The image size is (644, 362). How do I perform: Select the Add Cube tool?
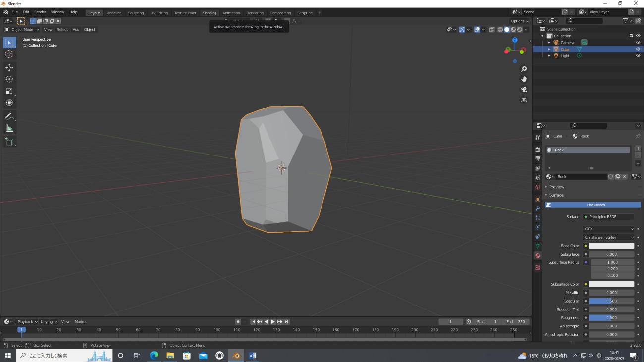pyautogui.click(x=9, y=142)
